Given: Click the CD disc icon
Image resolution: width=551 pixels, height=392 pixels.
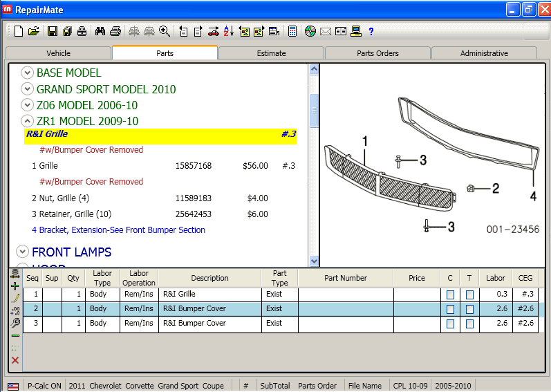Looking at the screenshot, I should click(310, 31).
